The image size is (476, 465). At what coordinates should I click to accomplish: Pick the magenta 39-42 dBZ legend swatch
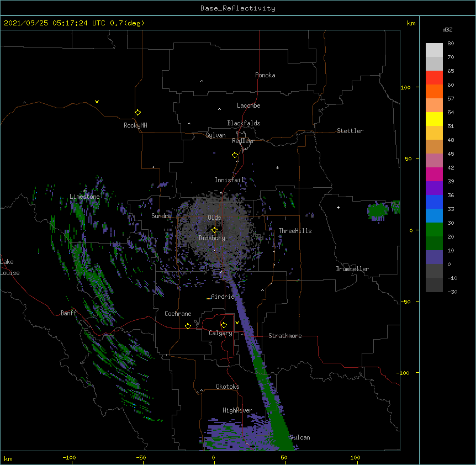(434, 174)
